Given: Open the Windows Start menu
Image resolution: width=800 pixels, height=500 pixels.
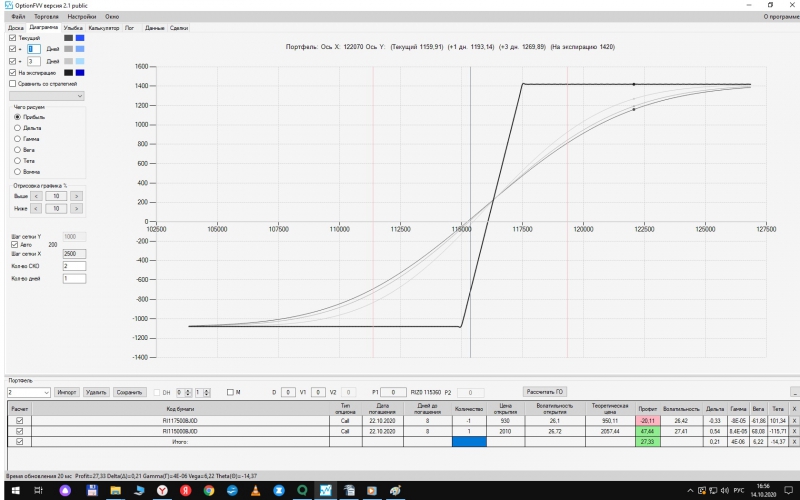Looking at the screenshot, I should [x=15, y=490].
